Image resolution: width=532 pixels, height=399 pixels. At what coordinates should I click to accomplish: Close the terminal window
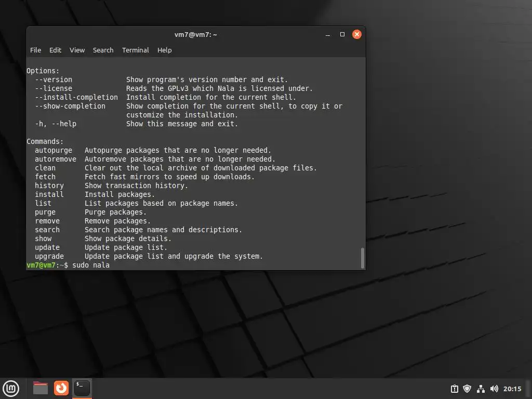[x=356, y=34]
